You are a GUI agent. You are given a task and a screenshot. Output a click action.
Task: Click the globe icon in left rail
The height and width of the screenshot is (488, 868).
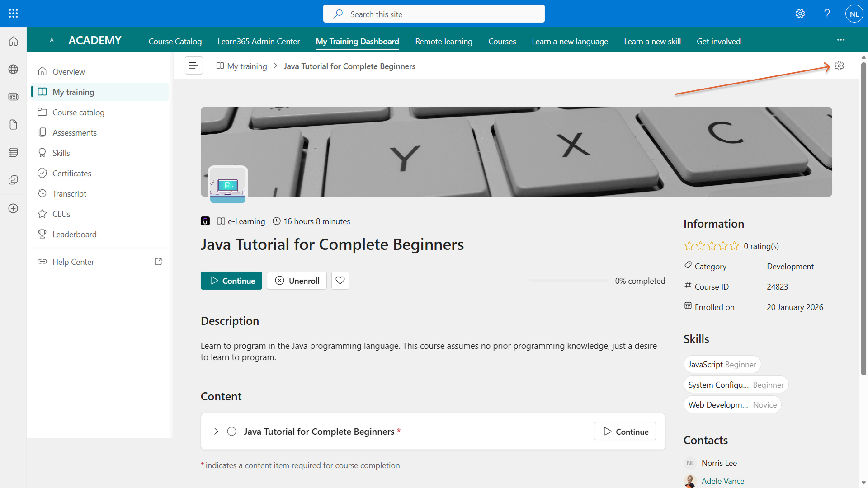click(13, 69)
